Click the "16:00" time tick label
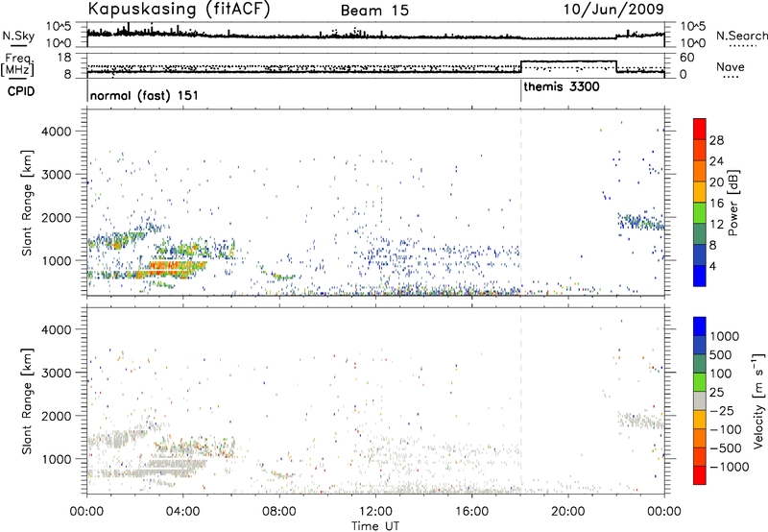This screenshot has height=532, width=768. [471, 512]
